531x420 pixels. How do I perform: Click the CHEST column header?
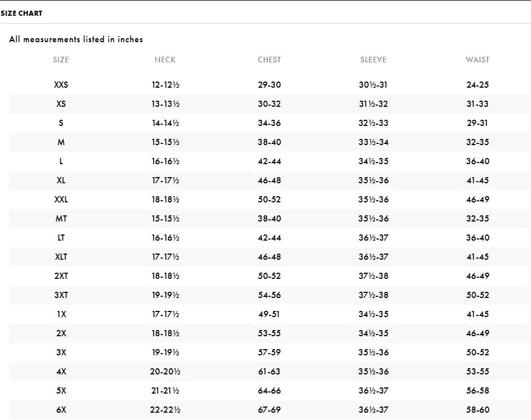coord(269,60)
